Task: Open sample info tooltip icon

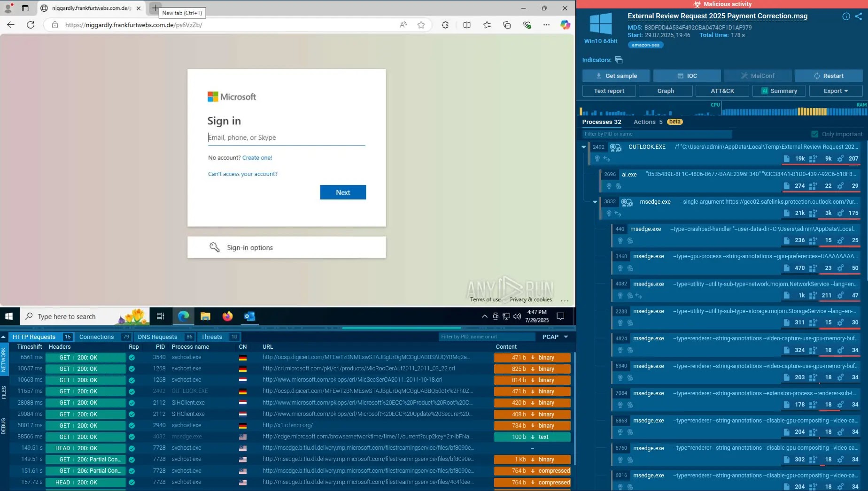Action: tap(846, 16)
